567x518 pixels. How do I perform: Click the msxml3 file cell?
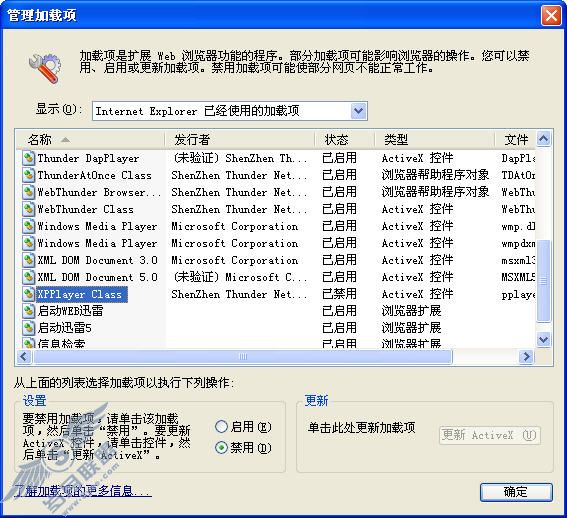coord(518,260)
